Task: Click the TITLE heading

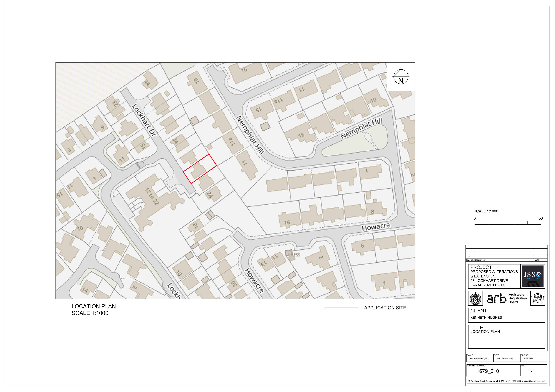Action: (476, 328)
